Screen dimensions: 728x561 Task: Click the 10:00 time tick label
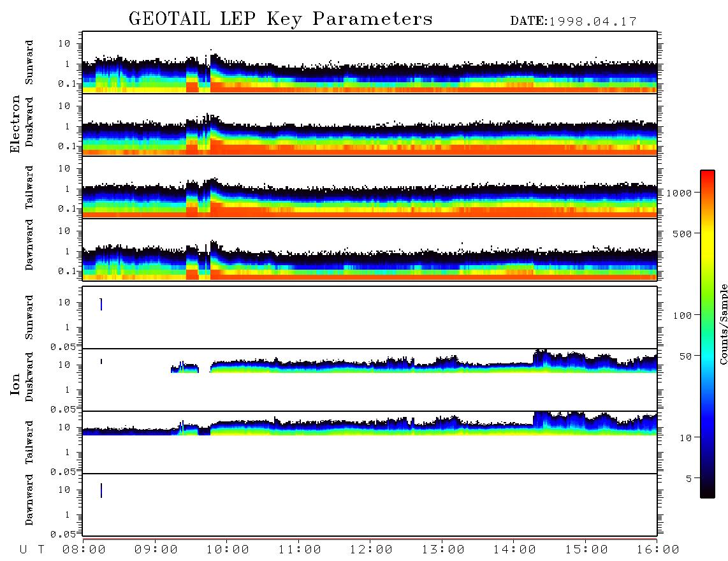click(x=228, y=550)
